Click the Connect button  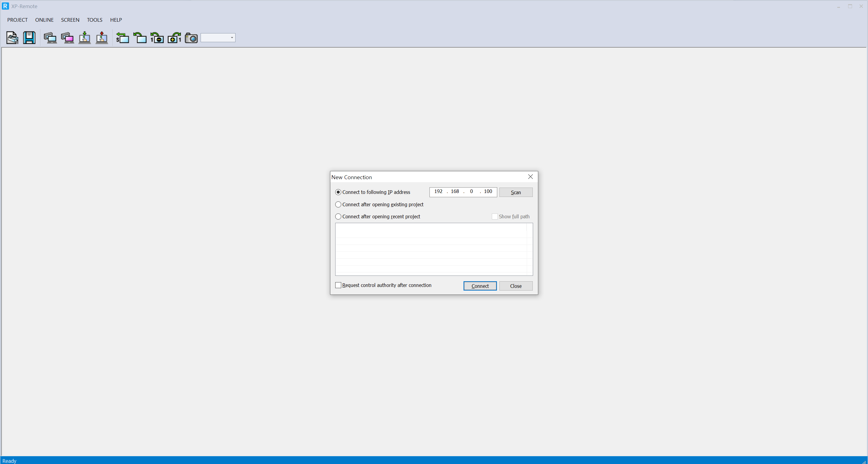[480, 286]
